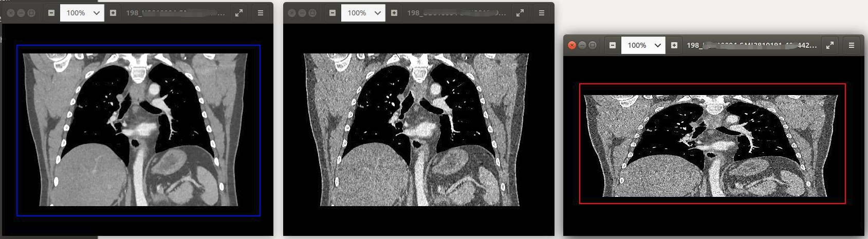The height and width of the screenshot is (239, 868).
Task: Click the noisy CT scan in middle window
Action: pos(416,130)
